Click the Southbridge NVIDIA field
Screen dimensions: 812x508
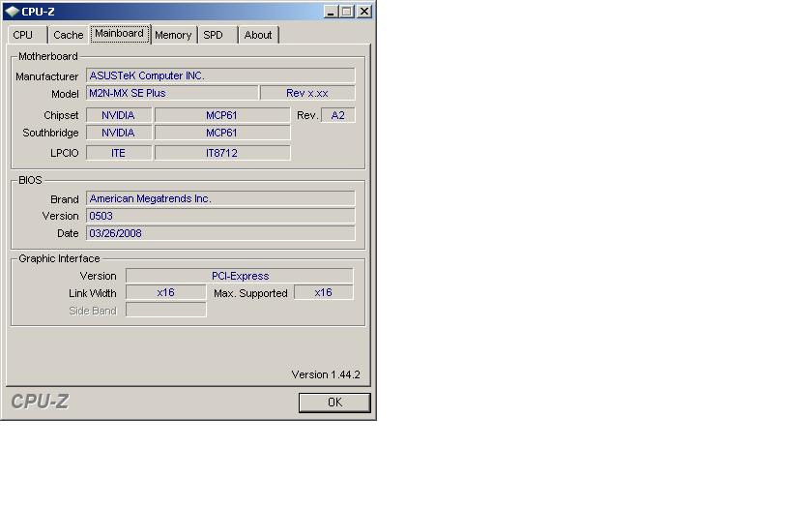point(119,133)
